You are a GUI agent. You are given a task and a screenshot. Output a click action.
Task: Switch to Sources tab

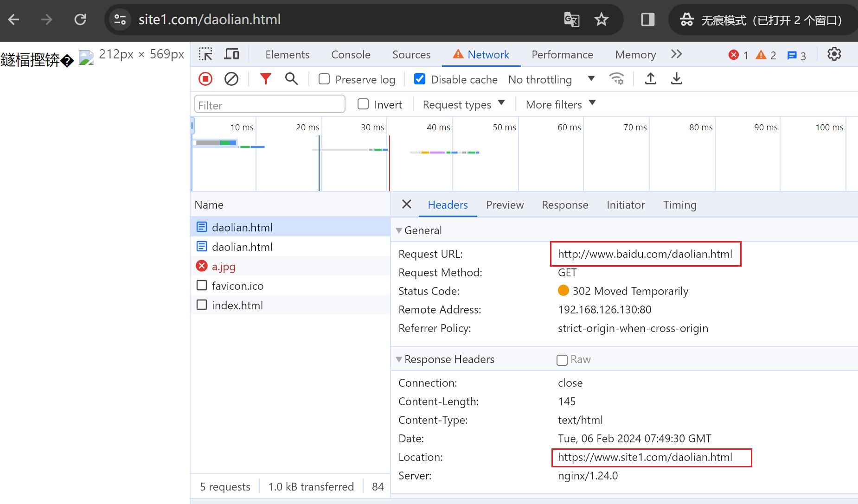[411, 55]
